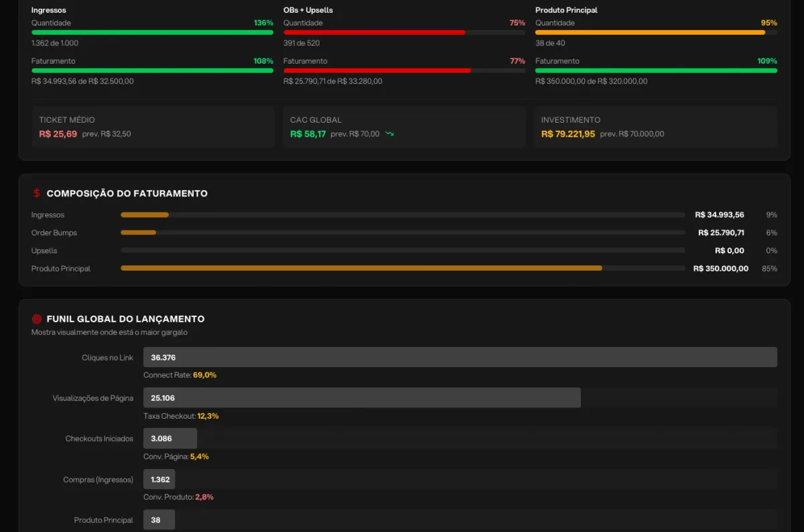Click the Checkouts Iniciados bar 3.086
Viewport: 804px width, 532px height.
coord(170,438)
